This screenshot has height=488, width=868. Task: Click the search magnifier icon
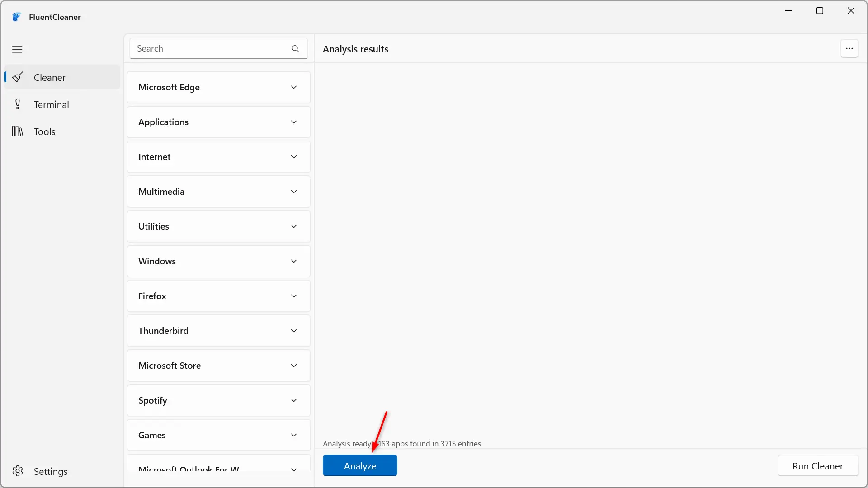[296, 49]
